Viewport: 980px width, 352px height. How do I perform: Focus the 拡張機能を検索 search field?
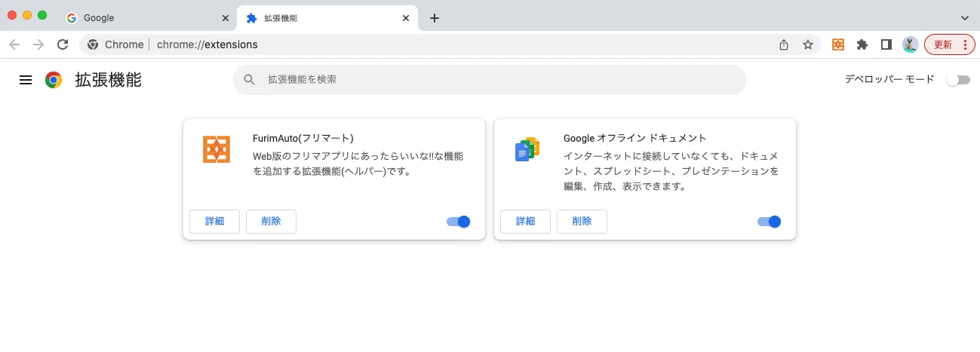click(x=490, y=80)
